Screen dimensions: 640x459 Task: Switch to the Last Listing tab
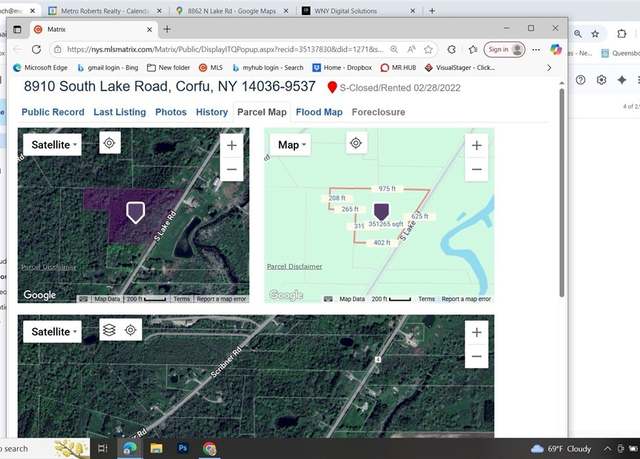click(120, 112)
